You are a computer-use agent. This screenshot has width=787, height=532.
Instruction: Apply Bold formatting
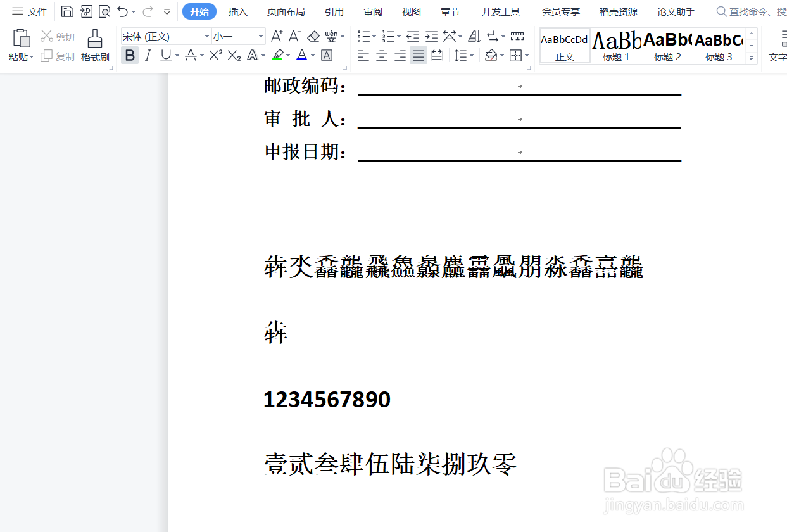click(x=130, y=56)
